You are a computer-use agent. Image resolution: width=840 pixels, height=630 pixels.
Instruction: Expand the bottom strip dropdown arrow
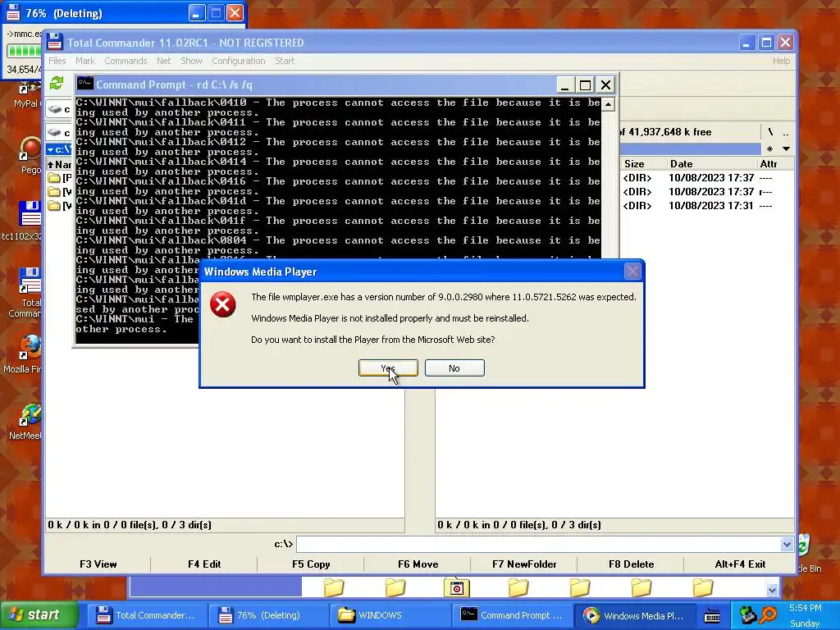pyautogui.click(x=771, y=590)
